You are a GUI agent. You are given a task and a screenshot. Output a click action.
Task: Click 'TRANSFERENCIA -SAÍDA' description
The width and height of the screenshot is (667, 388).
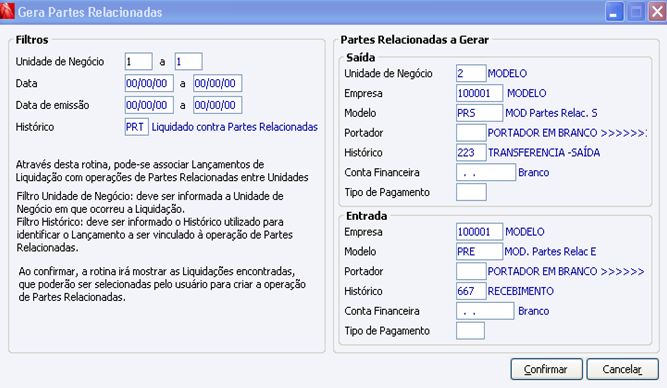544,152
